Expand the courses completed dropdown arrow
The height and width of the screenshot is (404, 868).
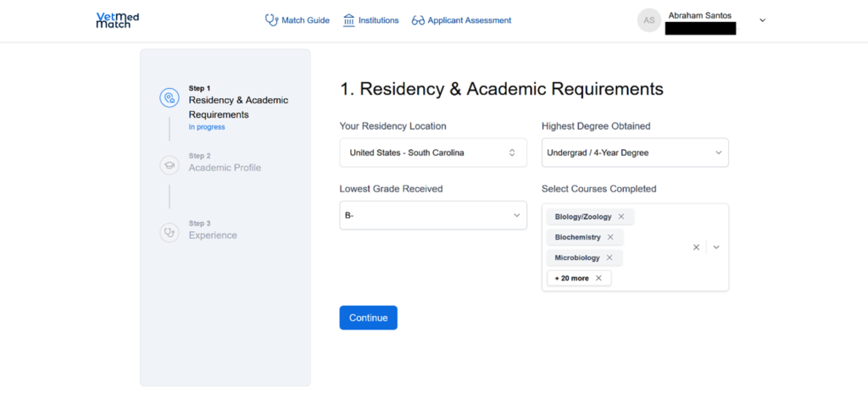[716, 247]
